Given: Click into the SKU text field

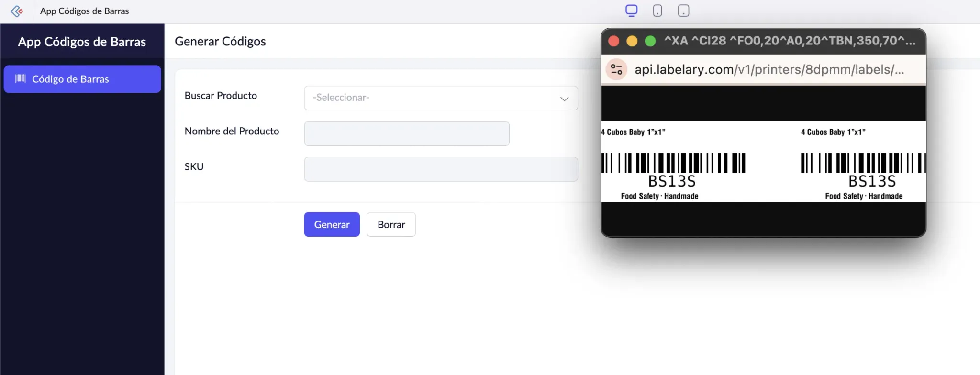Looking at the screenshot, I should point(441,169).
